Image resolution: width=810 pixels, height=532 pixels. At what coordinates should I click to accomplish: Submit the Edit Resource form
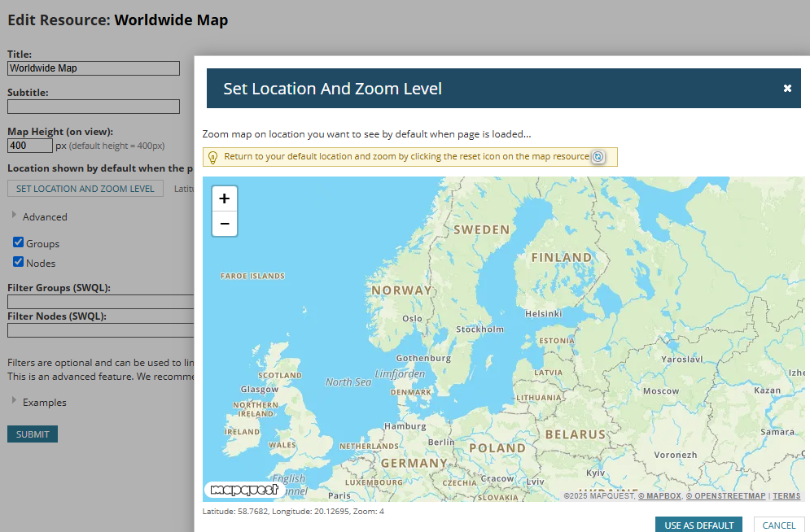pyautogui.click(x=33, y=434)
